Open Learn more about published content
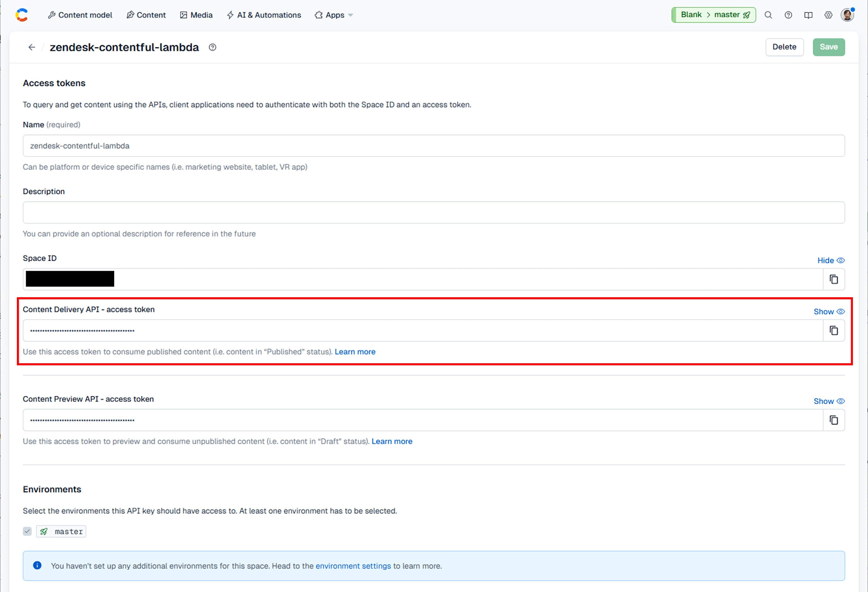 [x=355, y=352]
